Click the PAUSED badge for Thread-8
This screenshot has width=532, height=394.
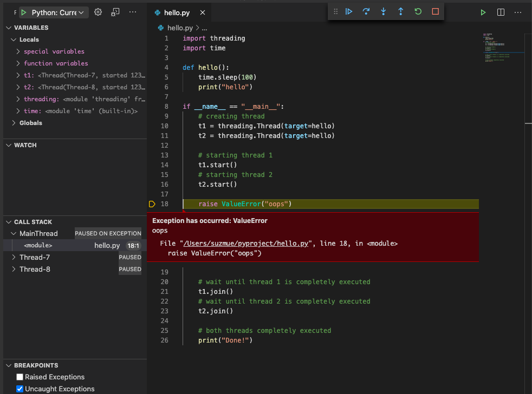pos(130,269)
